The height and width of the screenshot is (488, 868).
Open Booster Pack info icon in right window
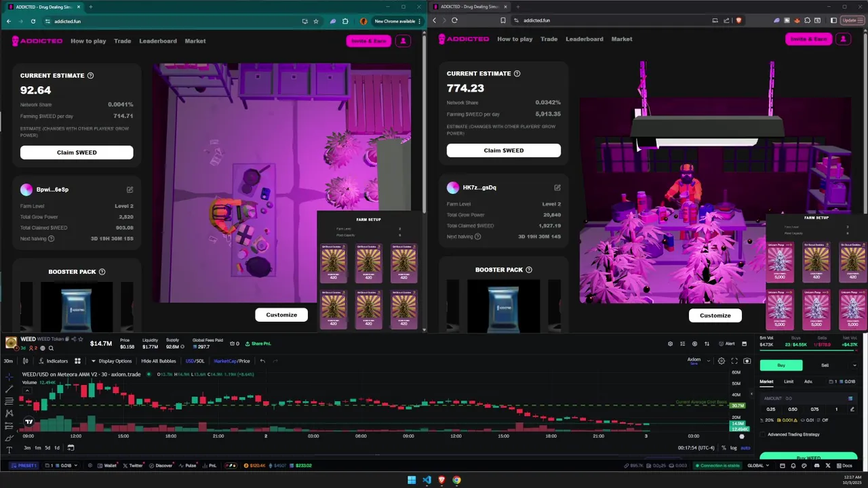point(529,270)
